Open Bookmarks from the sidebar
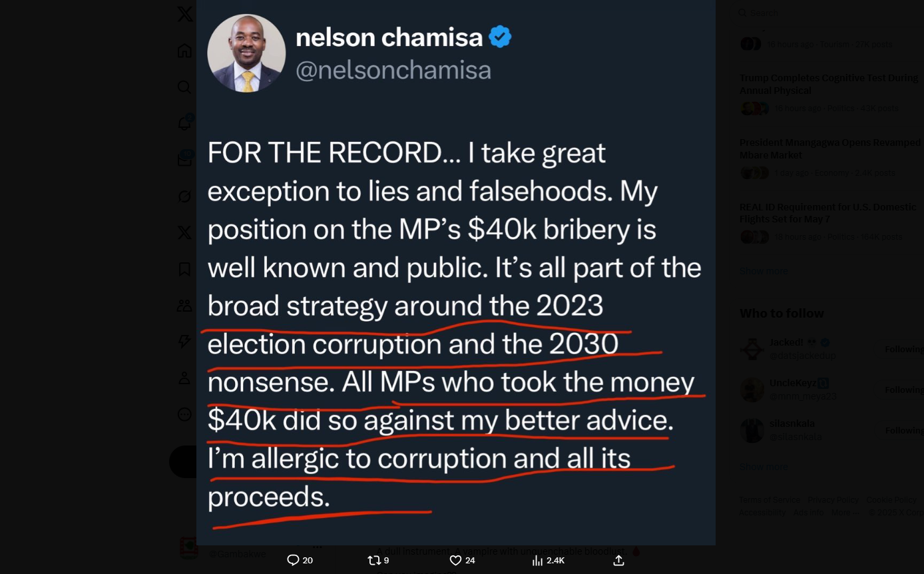924x574 pixels. coord(184,269)
